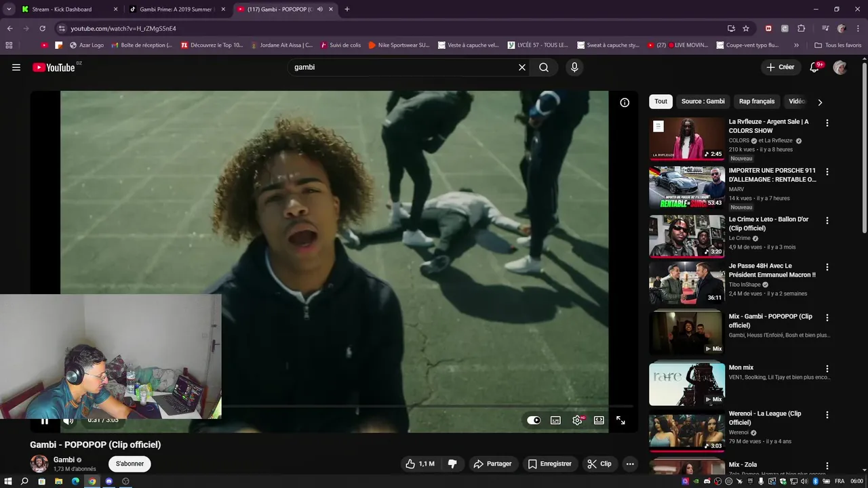Open Discord from taskbar
This screenshot has height=488, width=868.
coord(108,481)
